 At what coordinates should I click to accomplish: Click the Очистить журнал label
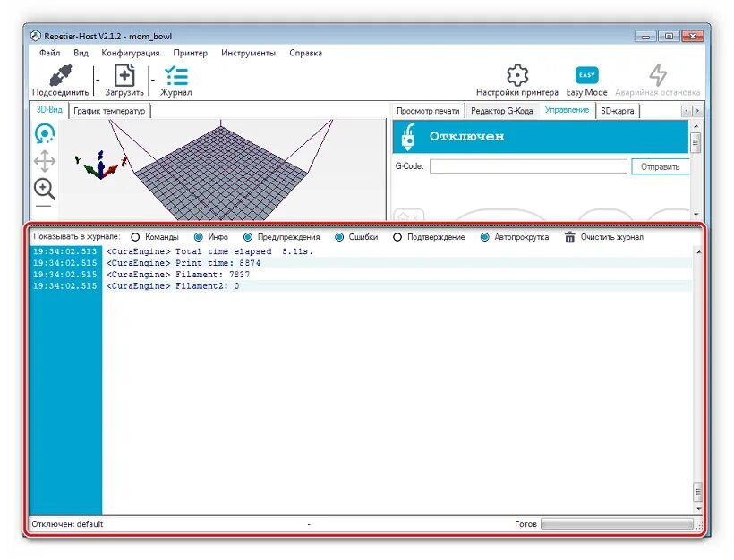612,237
